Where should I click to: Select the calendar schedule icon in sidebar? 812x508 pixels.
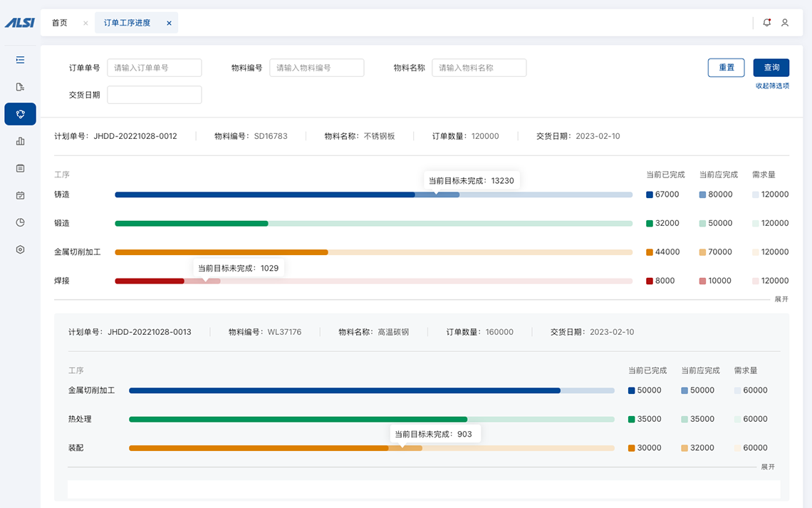[20, 195]
